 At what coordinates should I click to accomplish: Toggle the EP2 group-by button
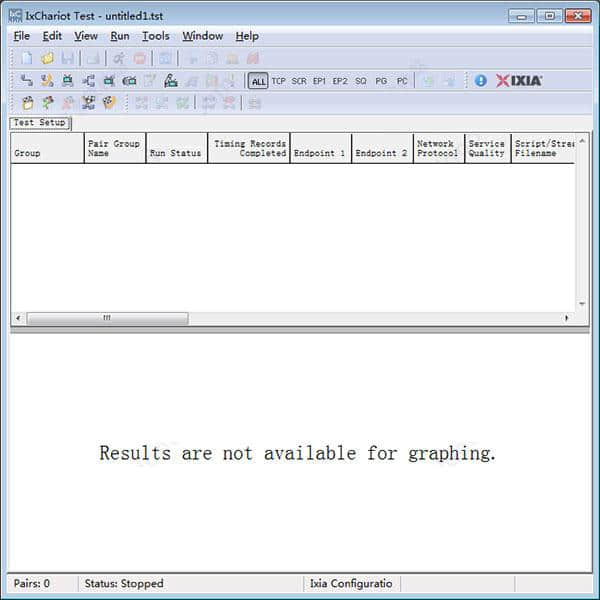coord(340,81)
